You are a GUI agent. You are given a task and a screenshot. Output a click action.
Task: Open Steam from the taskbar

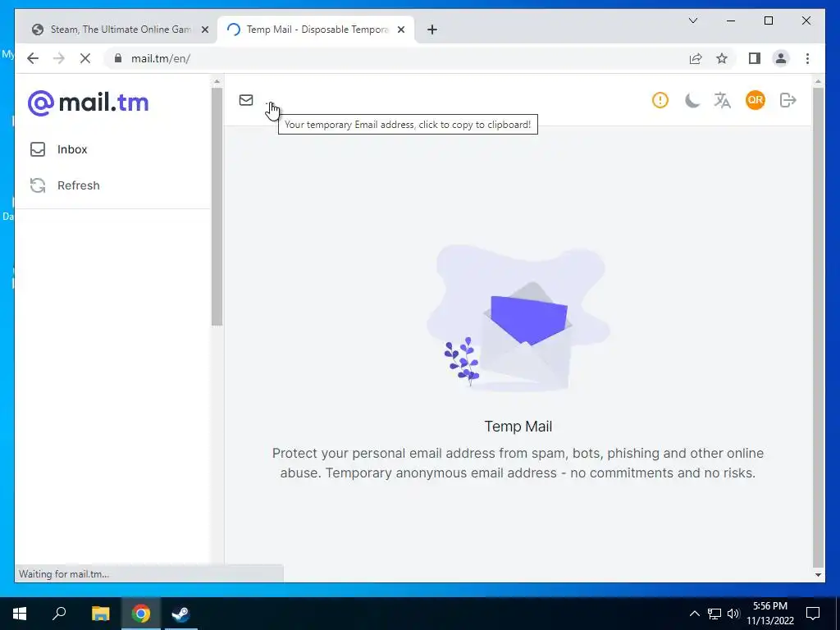click(x=180, y=614)
